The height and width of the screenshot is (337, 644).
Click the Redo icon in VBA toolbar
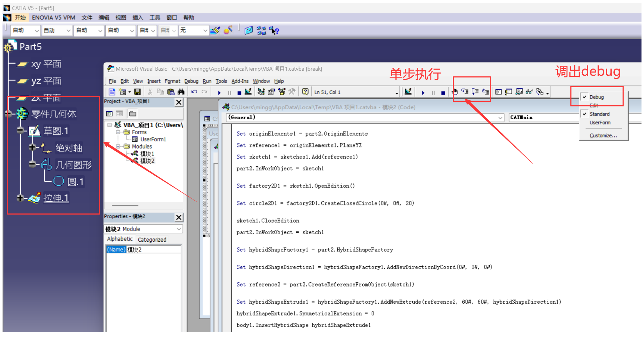pyautogui.click(x=204, y=92)
